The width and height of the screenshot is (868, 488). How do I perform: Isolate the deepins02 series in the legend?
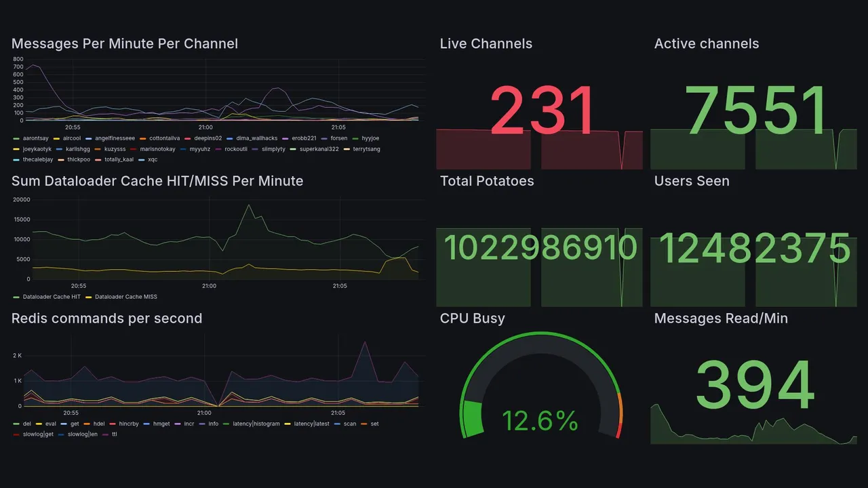click(x=203, y=138)
